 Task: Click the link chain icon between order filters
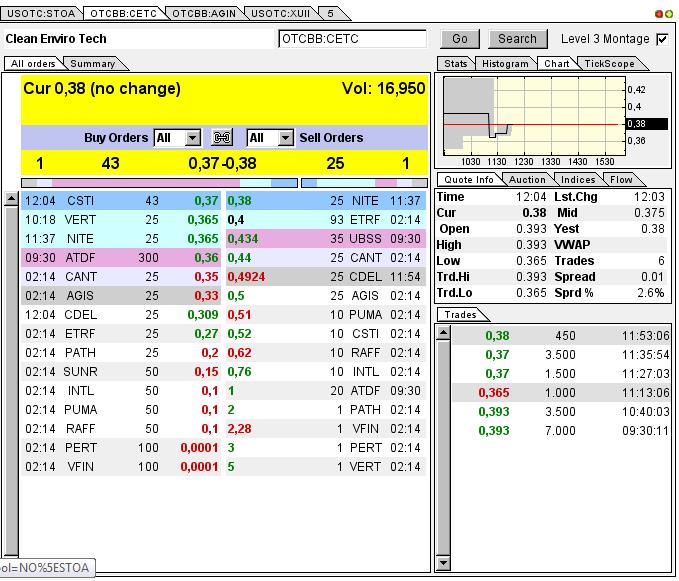pyautogui.click(x=222, y=138)
